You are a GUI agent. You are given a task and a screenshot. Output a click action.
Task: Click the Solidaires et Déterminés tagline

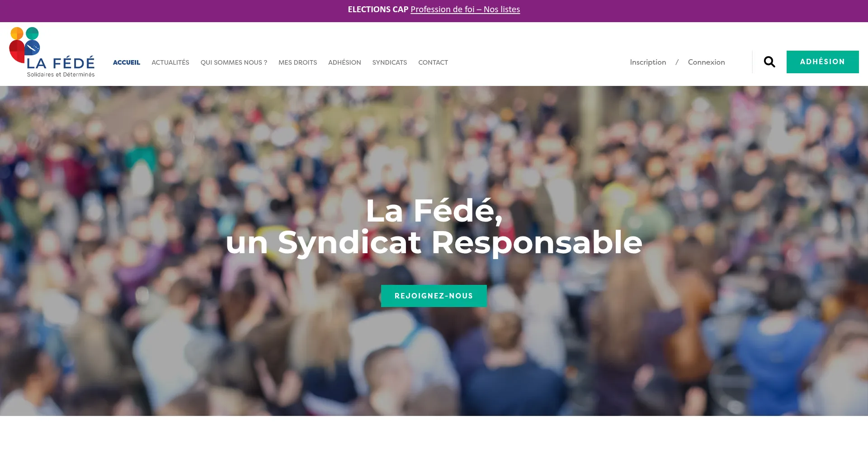[61, 75]
